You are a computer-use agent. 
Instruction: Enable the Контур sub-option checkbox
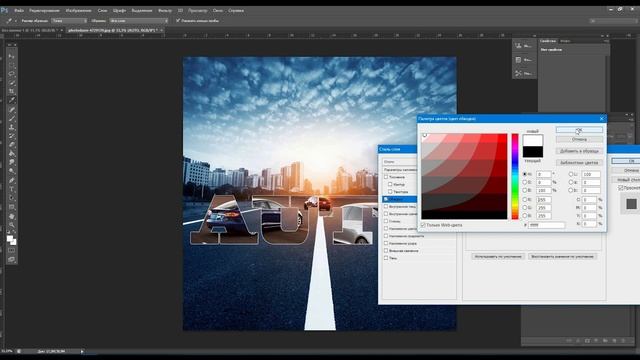391,184
